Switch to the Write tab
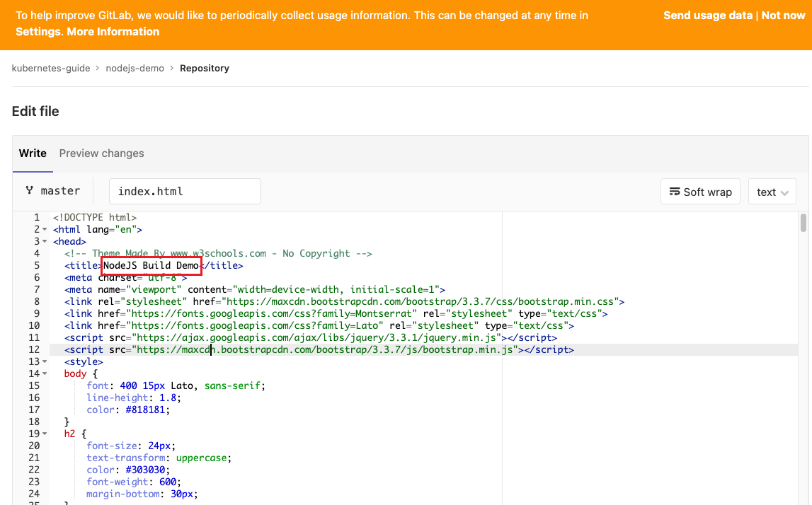This screenshot has height=505, width=812. point(33,153)
